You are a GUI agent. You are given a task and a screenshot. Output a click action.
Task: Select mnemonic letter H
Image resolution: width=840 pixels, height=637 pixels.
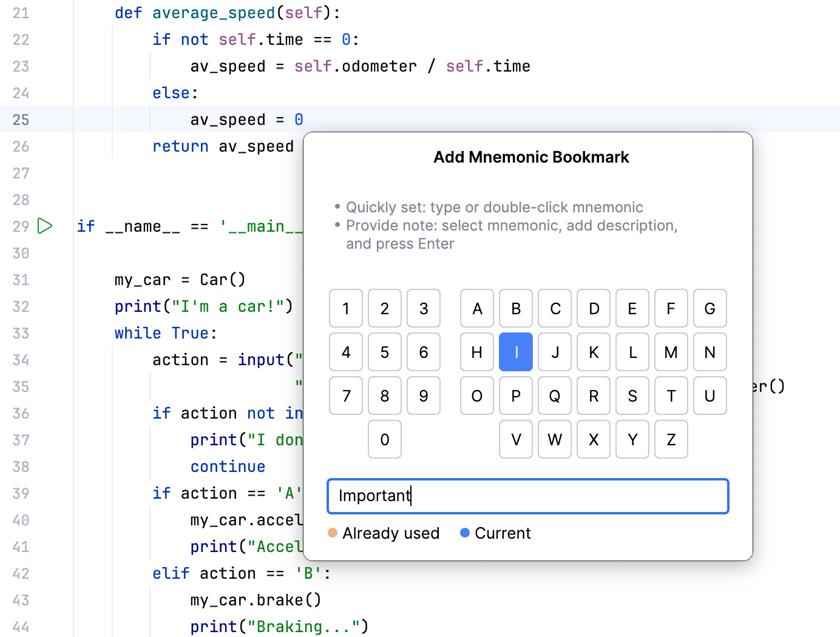pos(476,352)
